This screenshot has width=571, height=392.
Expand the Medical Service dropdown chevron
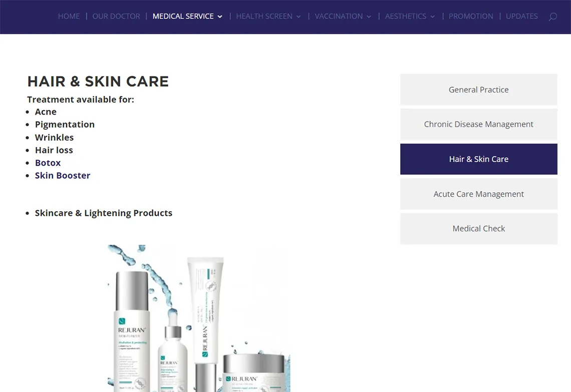[x=220, y=17]
